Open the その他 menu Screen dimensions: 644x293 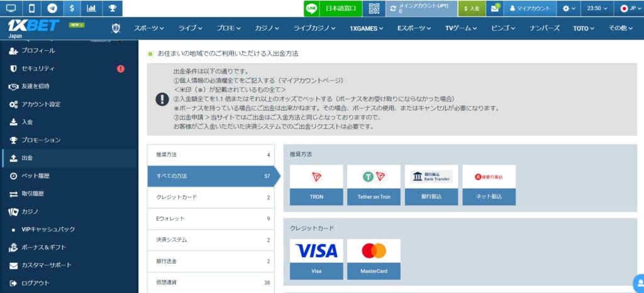pyautogui.click(x=620, y=28)
